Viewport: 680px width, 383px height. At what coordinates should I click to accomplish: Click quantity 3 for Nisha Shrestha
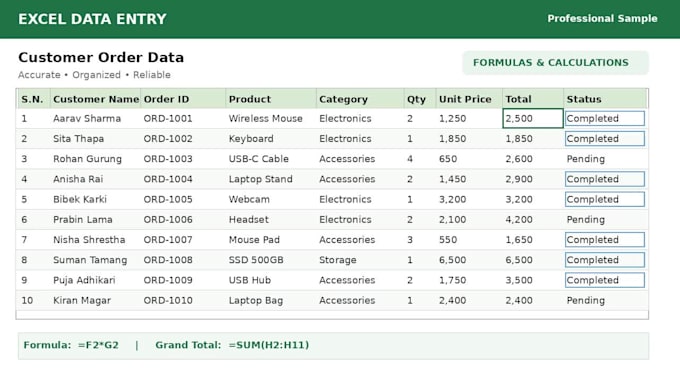pos(410,240)
